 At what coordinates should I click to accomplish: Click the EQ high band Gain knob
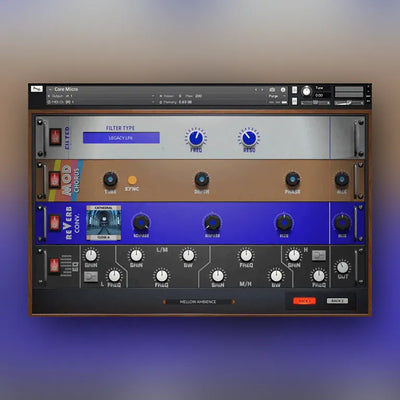click(x=294, y=256)
